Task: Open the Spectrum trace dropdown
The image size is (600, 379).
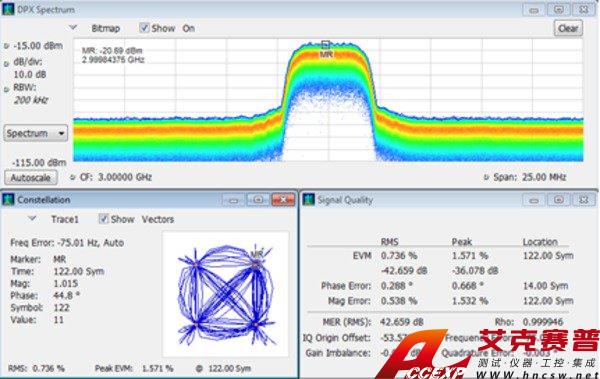Action: [36, 134]
